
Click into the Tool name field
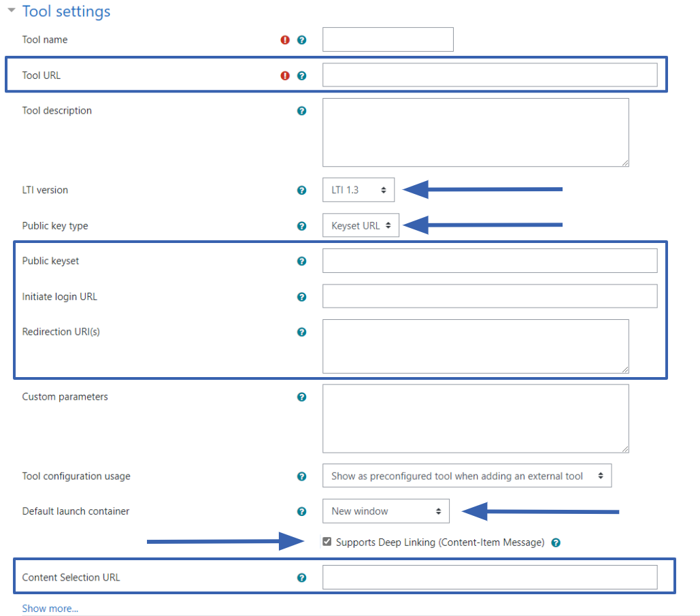click(x=388, y=39)
